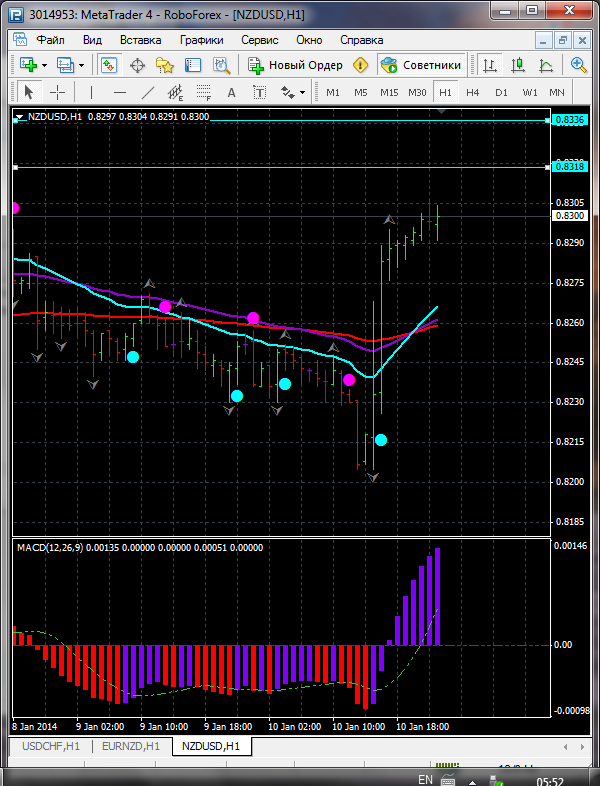The height and width of the screenshot is (786, 600).
Task: Click the 0.8300 current price label
Action: [x=569, y=216]
